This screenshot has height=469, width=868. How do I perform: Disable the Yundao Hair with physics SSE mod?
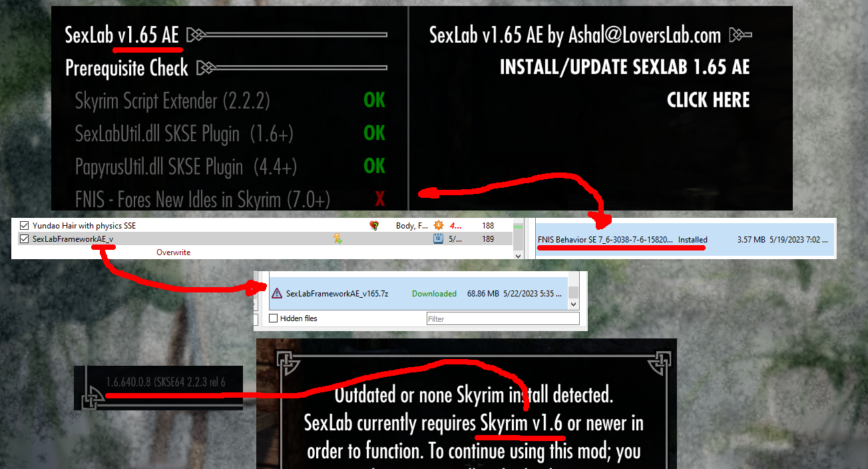coord(23,225)
